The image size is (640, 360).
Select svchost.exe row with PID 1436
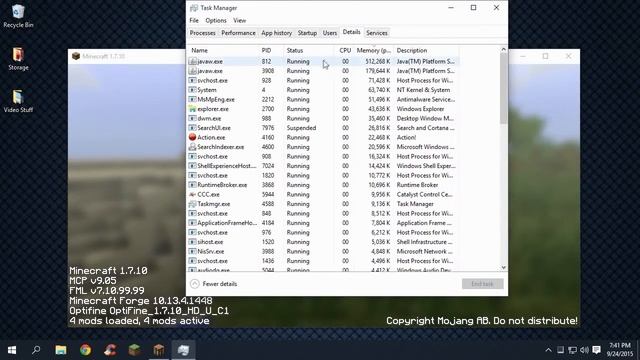[323, 261]
